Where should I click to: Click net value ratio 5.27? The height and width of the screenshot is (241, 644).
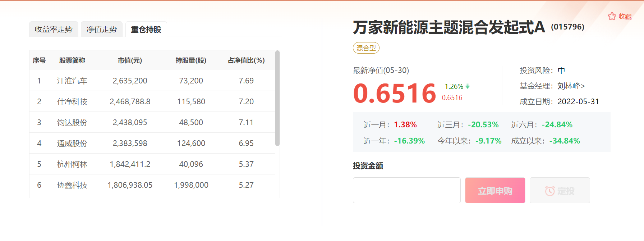[x=246, y=185]
